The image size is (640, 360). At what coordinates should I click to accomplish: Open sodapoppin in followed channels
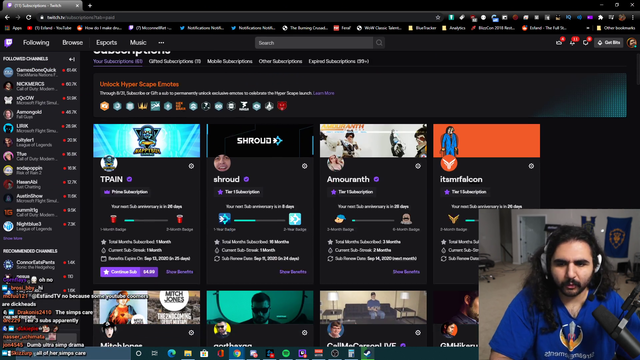[x=40, y=170]
